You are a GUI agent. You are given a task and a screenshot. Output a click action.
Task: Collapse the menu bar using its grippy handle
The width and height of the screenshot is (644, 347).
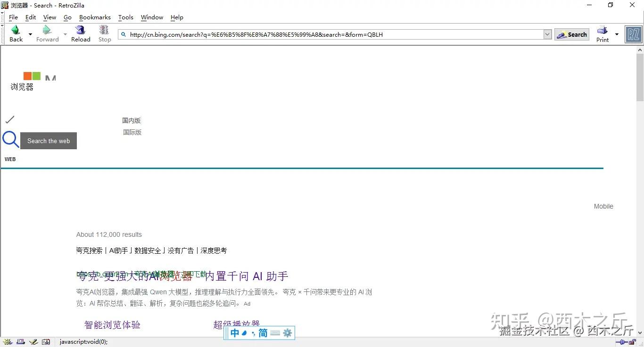pyautogui.click(x=2, y=17)
